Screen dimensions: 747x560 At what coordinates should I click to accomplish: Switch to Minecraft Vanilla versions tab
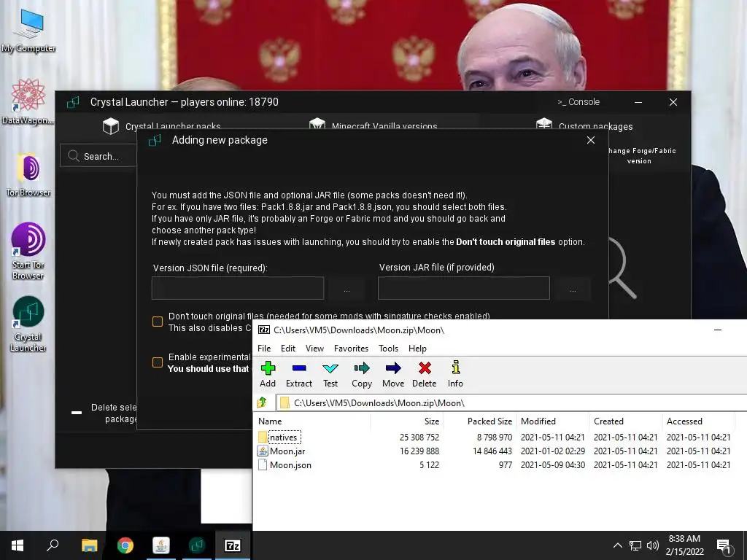[373, 126]
